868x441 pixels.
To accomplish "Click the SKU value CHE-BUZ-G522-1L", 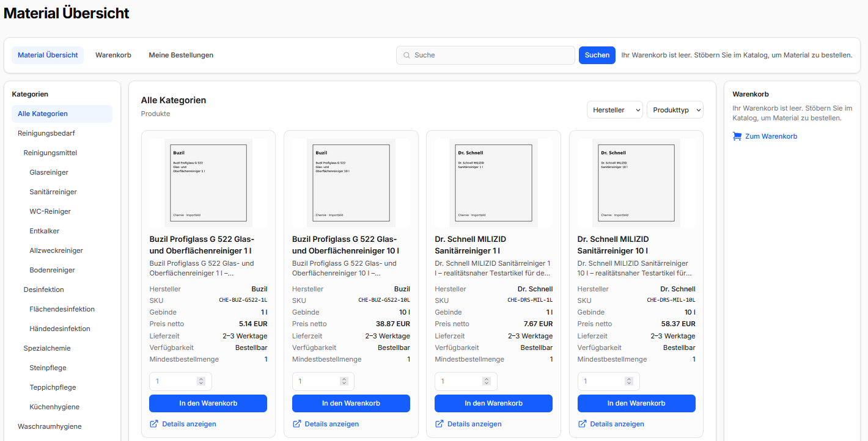I will pos(243,301).
